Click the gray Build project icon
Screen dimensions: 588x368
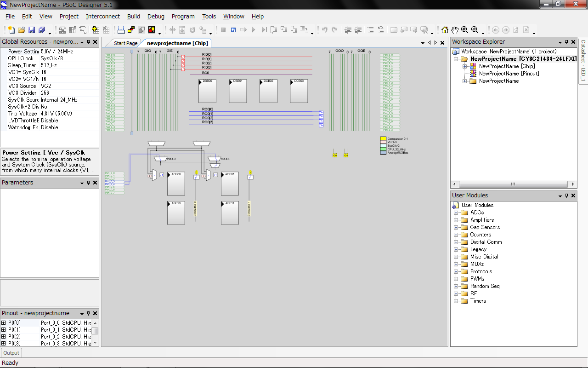click(x=141, y=30)
